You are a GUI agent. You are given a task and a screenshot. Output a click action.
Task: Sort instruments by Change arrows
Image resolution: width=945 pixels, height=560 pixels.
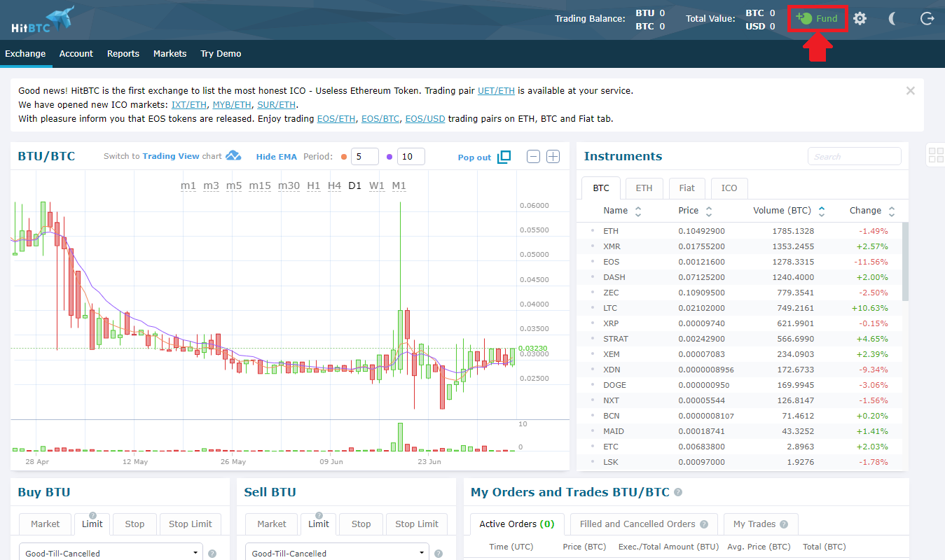tap(891, 211)
